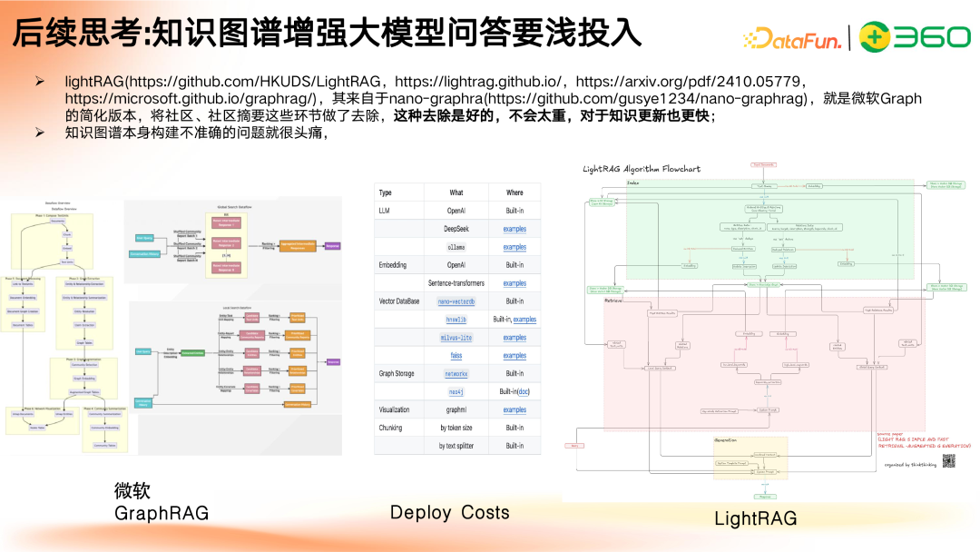
Task: Open the networkx link
Action: click(456, 374)
